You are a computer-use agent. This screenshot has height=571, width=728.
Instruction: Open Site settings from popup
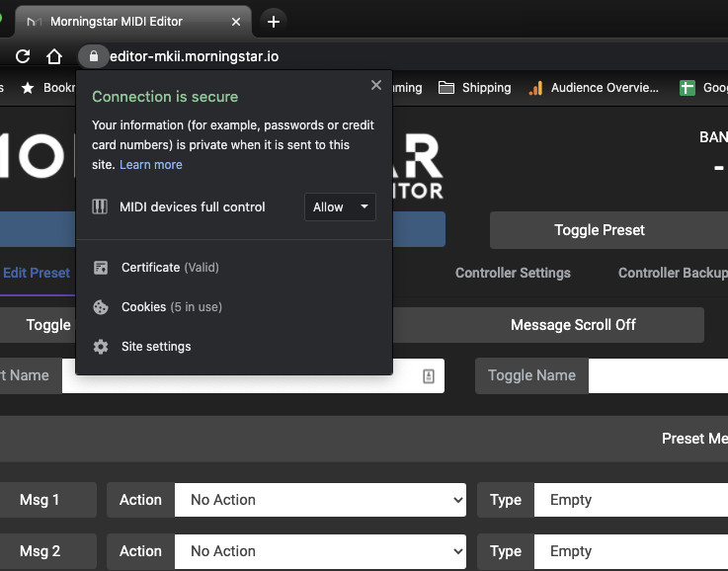point(155,347)
